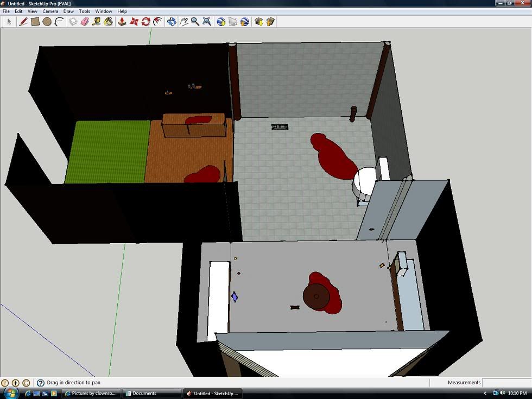This screenshot has width=532, height=399.
Task: Select the Rotate tool
Action: coord(146,22)
